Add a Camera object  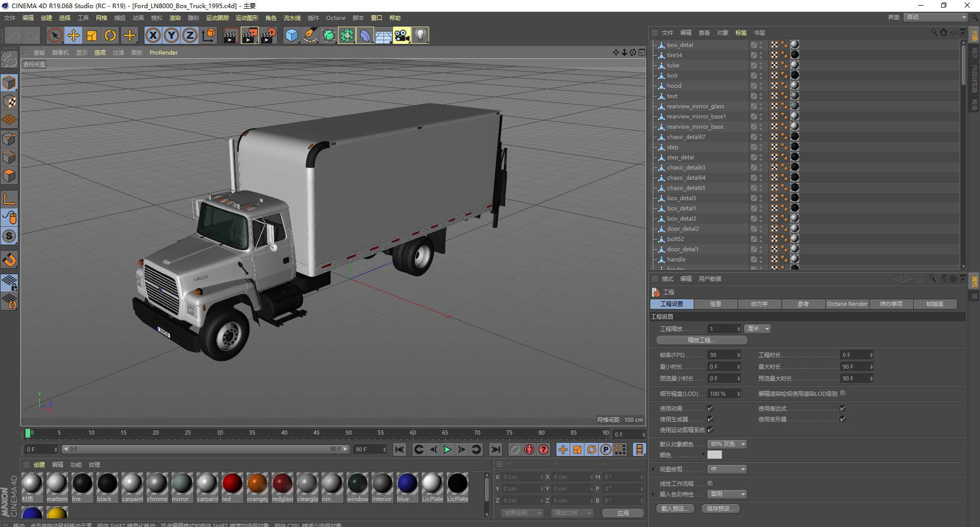(x=402, y=35)
